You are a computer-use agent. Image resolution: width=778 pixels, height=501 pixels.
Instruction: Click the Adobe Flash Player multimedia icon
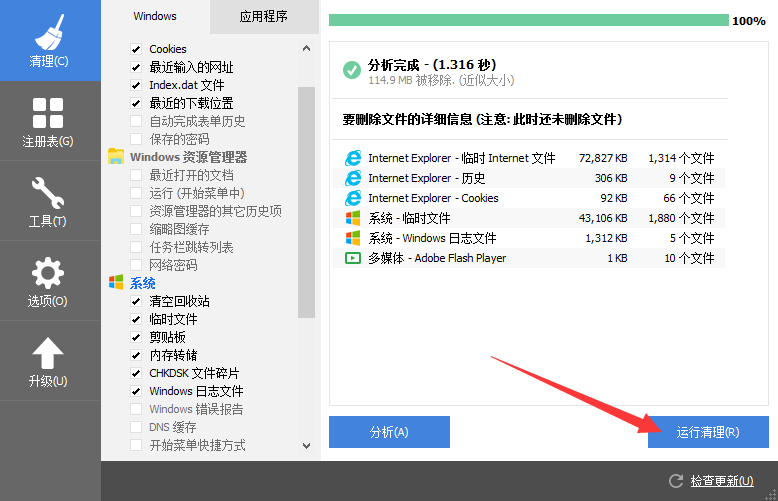pyautogui.click(x=352, y=258)
